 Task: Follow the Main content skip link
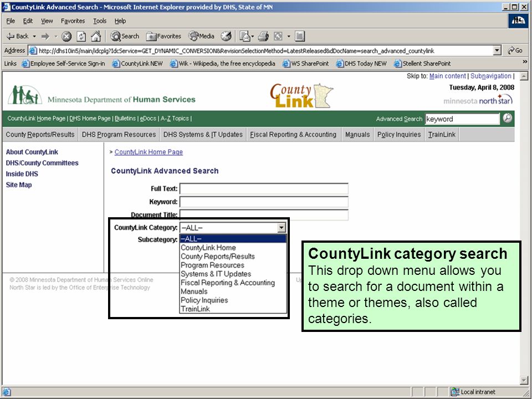tap(448, 76)
